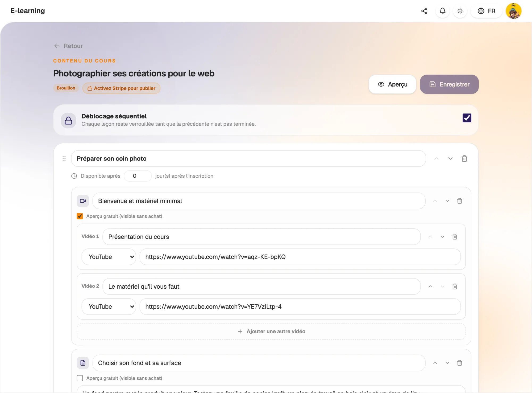The width and height of the screenshot is (532, 393).
Task: Delete Vidéo 1 Présentation du cours
Action: coord(455,237)
